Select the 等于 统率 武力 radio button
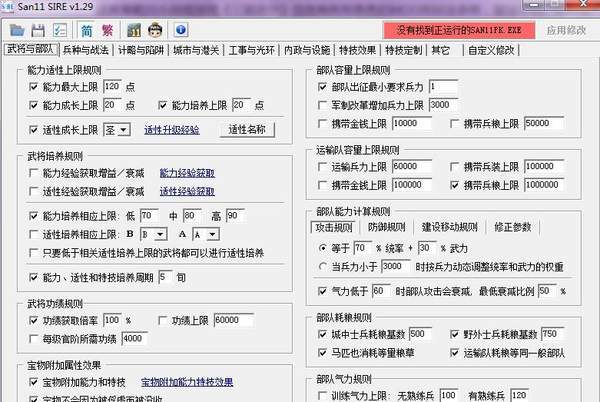600x402 pixels. [x=322, y=248]
